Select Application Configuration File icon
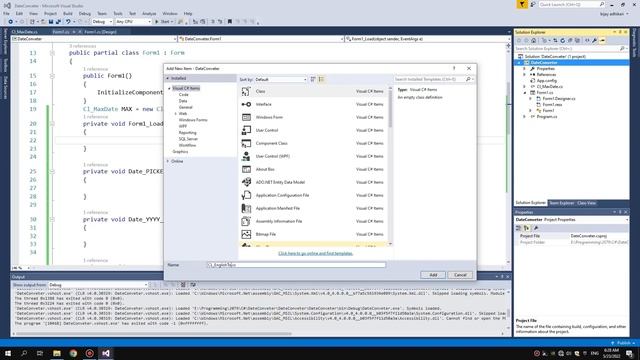This screenshot has width=640, height=360. pos(246,196)
